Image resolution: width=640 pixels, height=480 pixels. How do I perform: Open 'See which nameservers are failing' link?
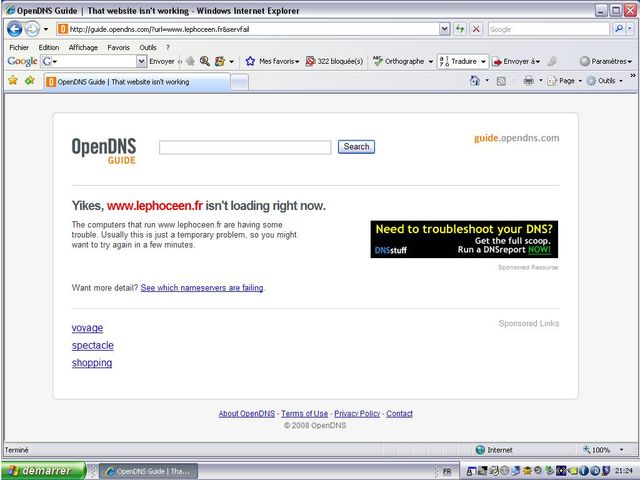[x=202, y=288]
